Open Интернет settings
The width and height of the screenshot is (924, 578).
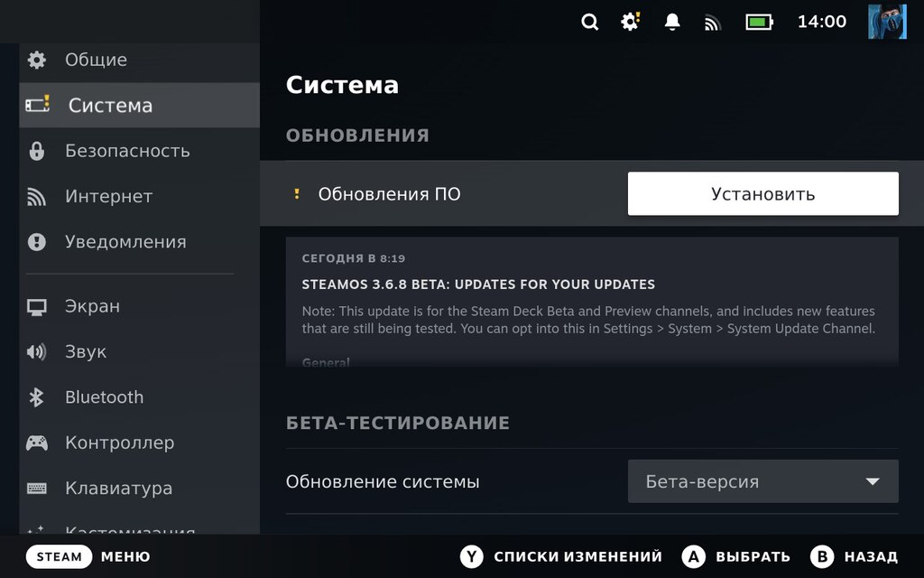click(139, 196)
